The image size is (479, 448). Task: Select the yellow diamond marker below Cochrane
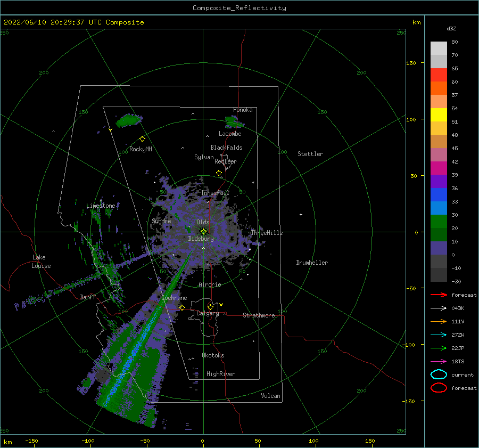[x=183, y=307]
